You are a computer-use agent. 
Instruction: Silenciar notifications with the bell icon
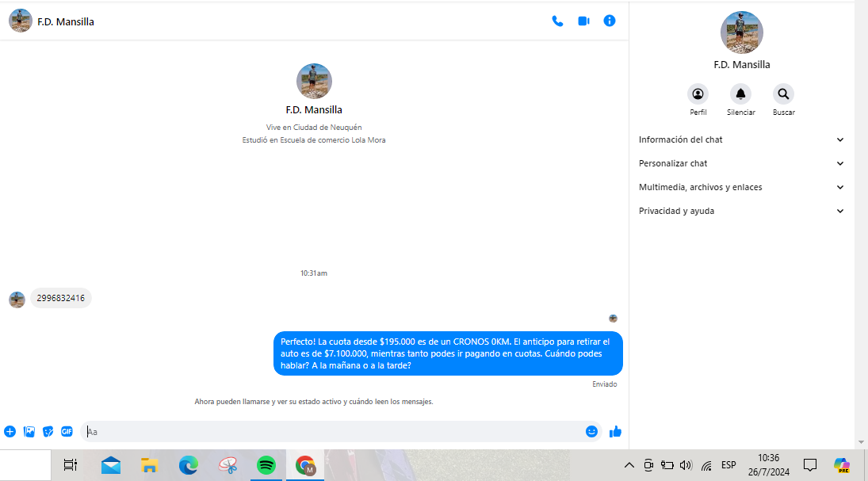(x=740, y=94)
